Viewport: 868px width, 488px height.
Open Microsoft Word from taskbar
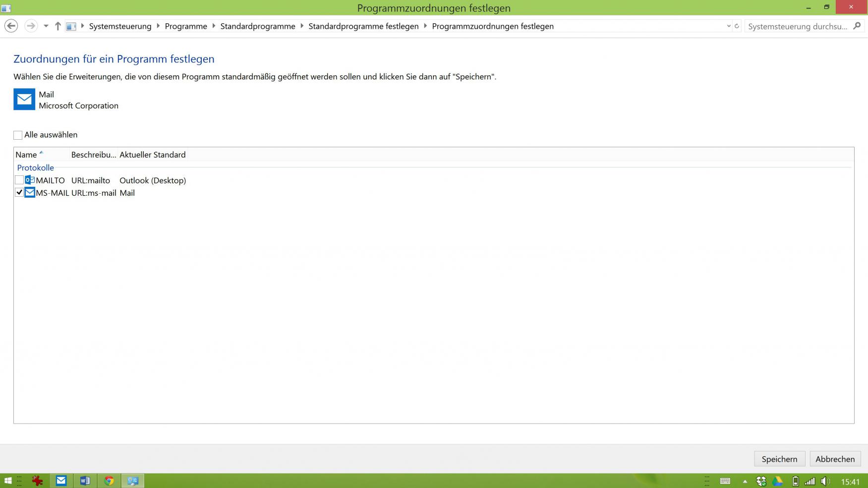85,481
